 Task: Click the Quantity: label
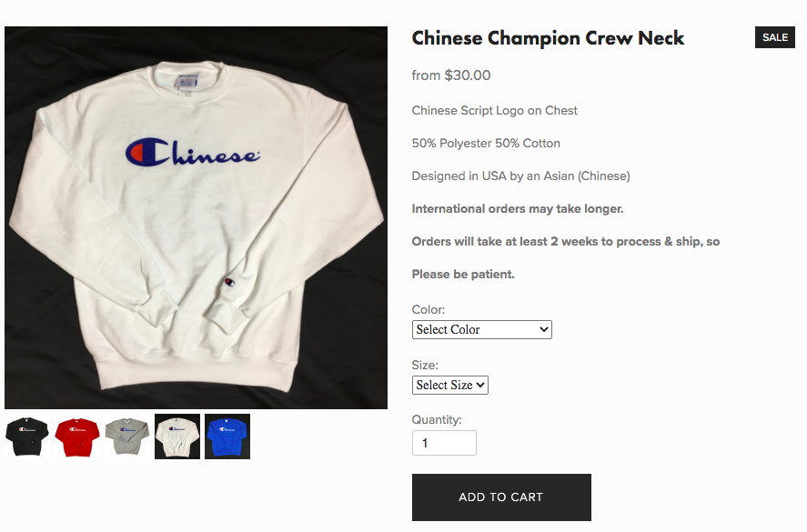point(437,420)
